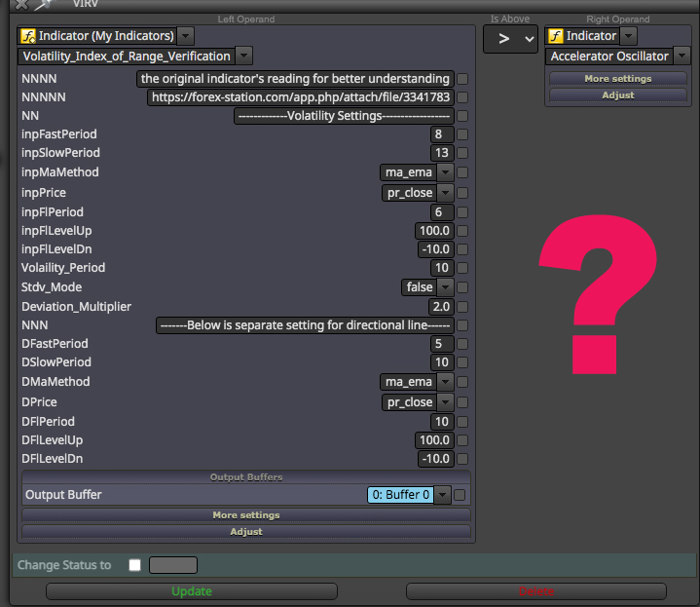Edit the inpSlowPeriod value field 13
Screen dimensions: 700x607
pos(442,153)
